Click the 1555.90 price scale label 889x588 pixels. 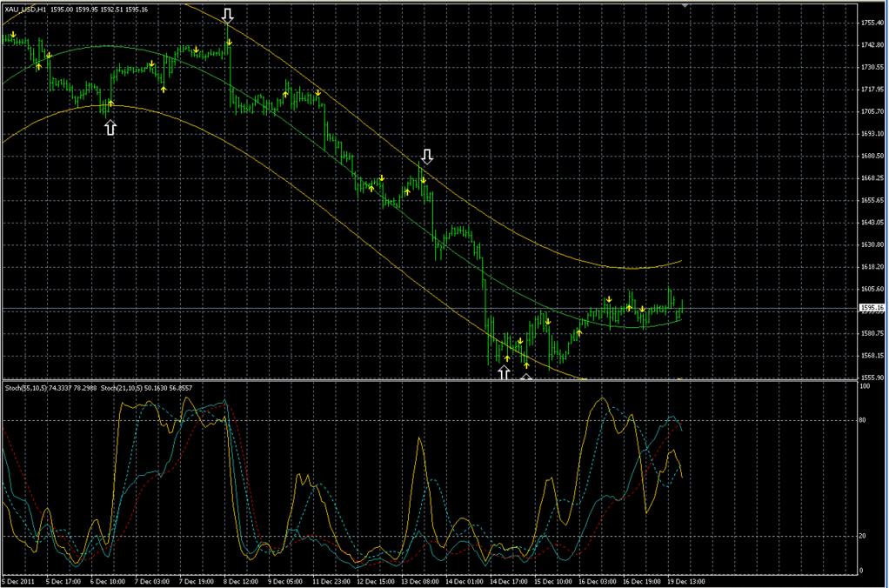[x=872, y=378]
